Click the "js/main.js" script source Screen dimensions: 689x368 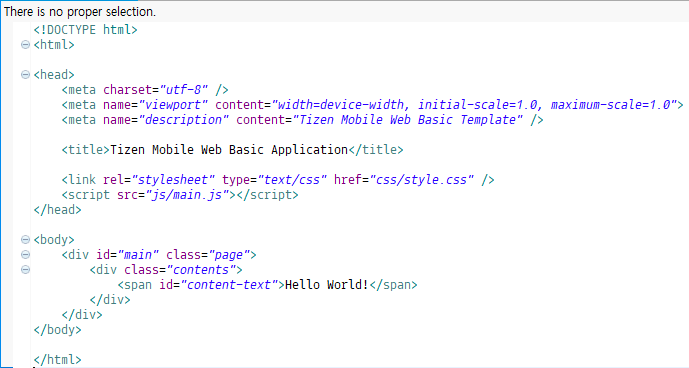[187, 194]
